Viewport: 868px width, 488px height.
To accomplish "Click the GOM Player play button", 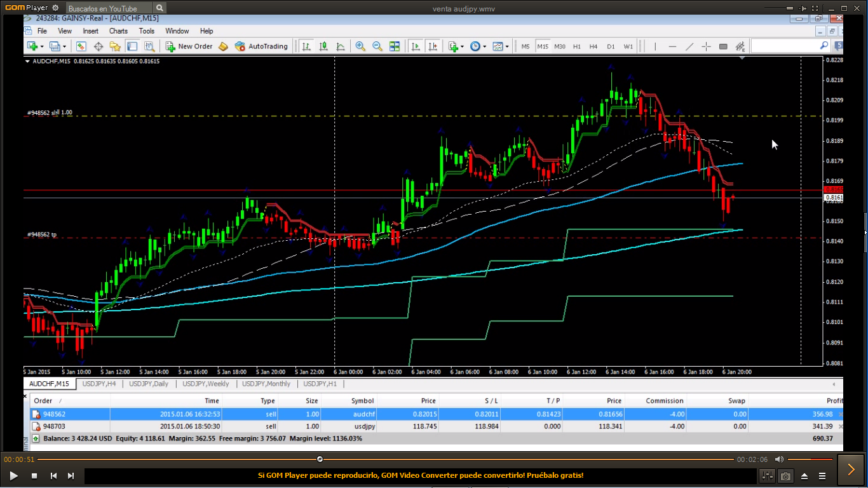I will (x=14, y=475).
